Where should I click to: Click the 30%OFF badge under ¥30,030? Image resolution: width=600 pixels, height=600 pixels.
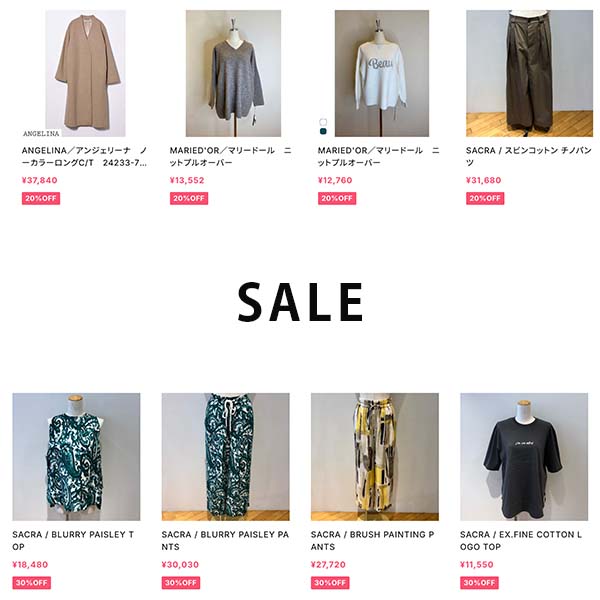coord(181,583)
